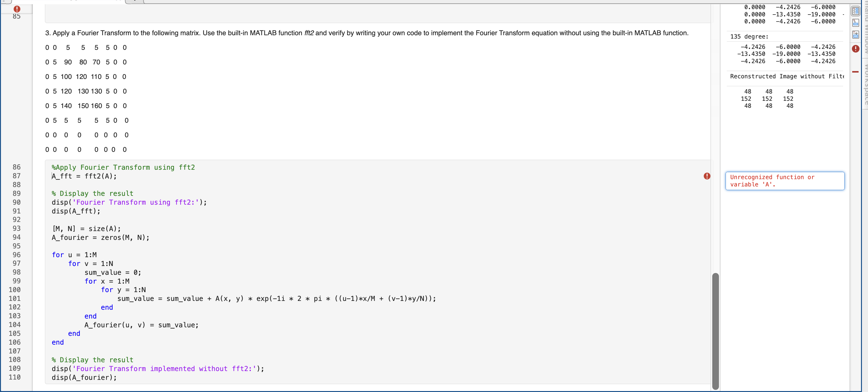Viewport: 868px width, 392px height.
Task: Click the Unrecognized function or variable 'A' message
Action: click(x=785, y=181)
